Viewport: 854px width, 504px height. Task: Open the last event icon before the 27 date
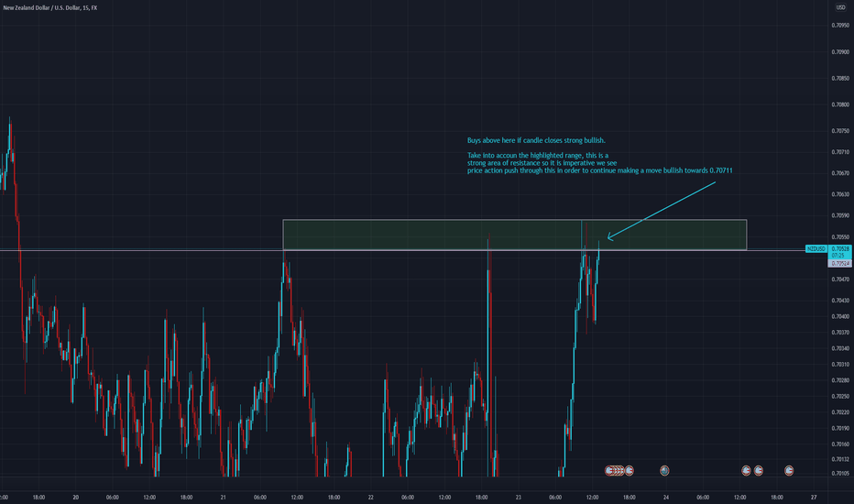point(789,470)
